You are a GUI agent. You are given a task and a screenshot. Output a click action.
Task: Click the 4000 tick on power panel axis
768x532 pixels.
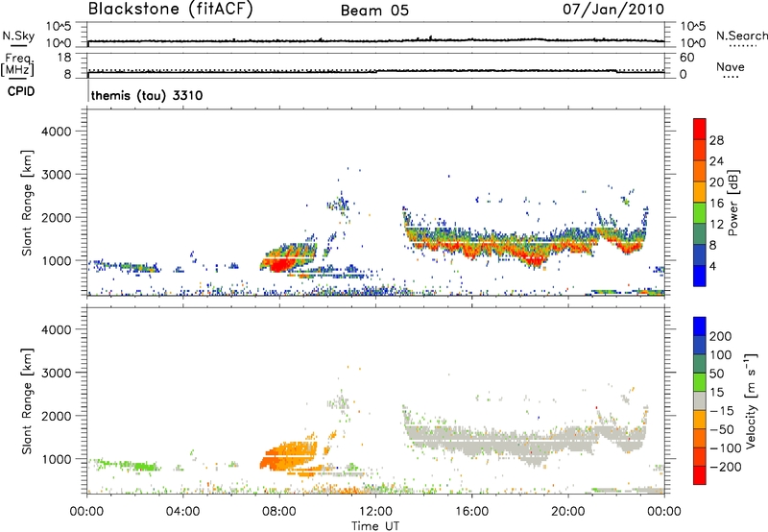click(57, 132)
